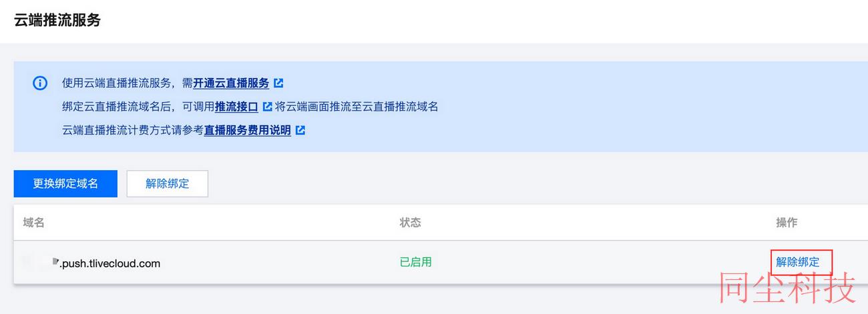Screen dimensions: 868x314
Task: Click the blue 更换绑定域名 button
Action: (x=65, y=183)
